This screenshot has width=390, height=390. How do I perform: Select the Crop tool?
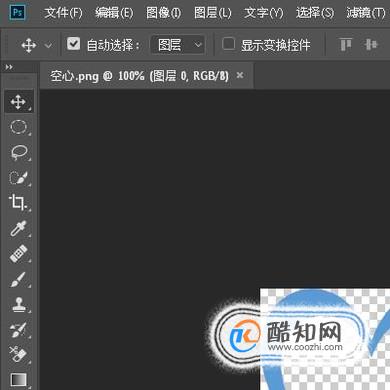click(18, 203)
